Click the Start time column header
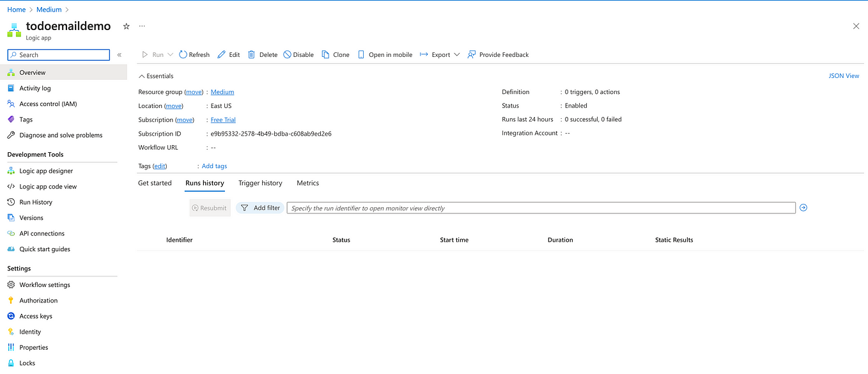The height and width of the screenshot is (374, 868). [x=454, y=240]
